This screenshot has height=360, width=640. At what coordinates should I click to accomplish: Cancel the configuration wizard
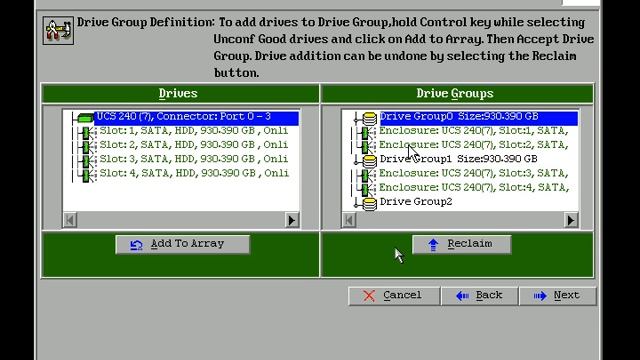pos(394,296)
